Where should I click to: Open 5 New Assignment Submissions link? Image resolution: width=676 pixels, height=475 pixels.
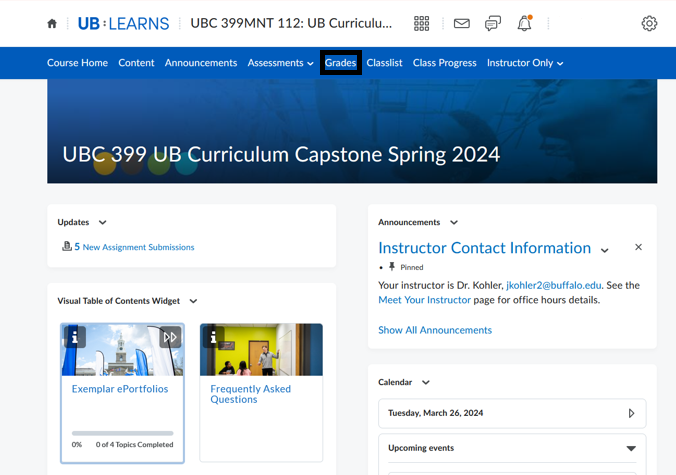134,247
